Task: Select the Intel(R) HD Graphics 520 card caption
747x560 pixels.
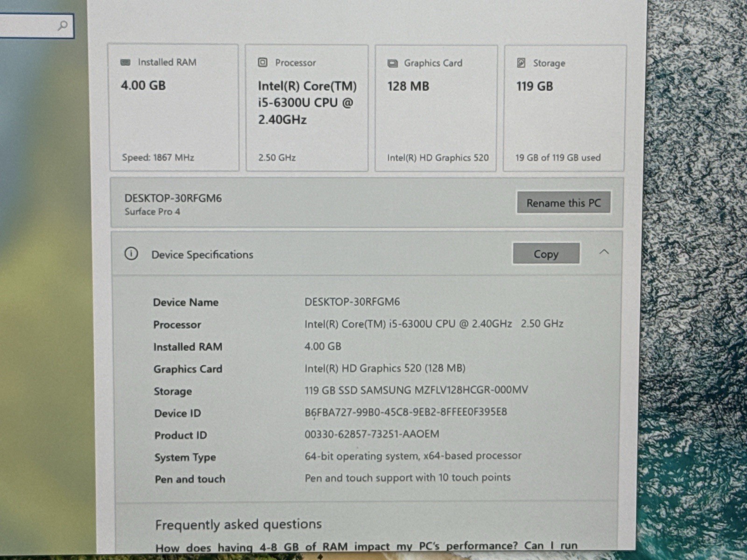Action: pos(438,158)
